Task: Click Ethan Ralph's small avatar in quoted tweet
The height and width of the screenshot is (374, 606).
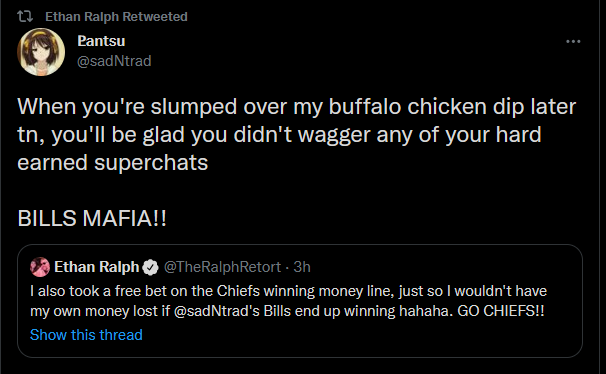Action: [40, 267]
